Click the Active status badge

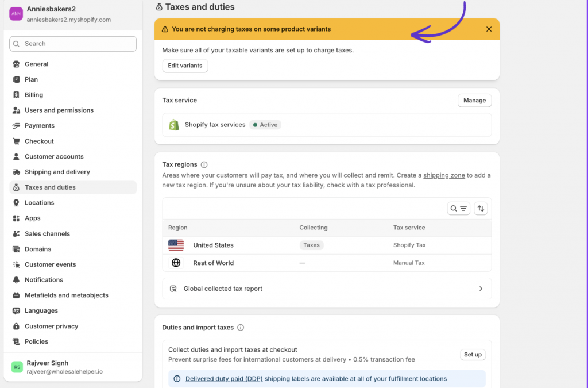(265, 125)
